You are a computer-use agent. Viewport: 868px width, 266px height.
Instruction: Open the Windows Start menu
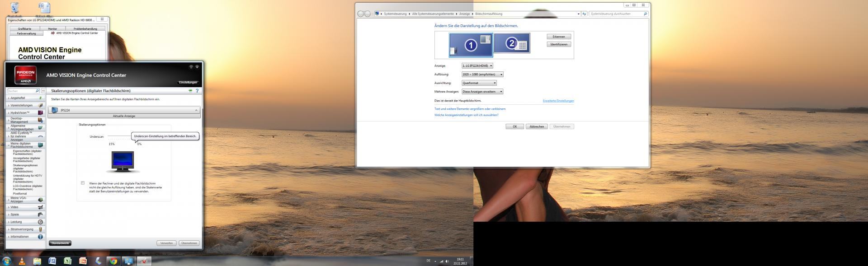(x=6, y=261)
